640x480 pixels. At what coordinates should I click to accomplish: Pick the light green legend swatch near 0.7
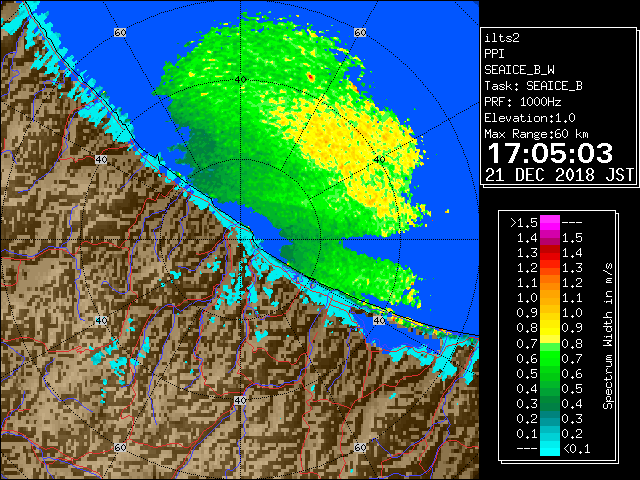550,347
